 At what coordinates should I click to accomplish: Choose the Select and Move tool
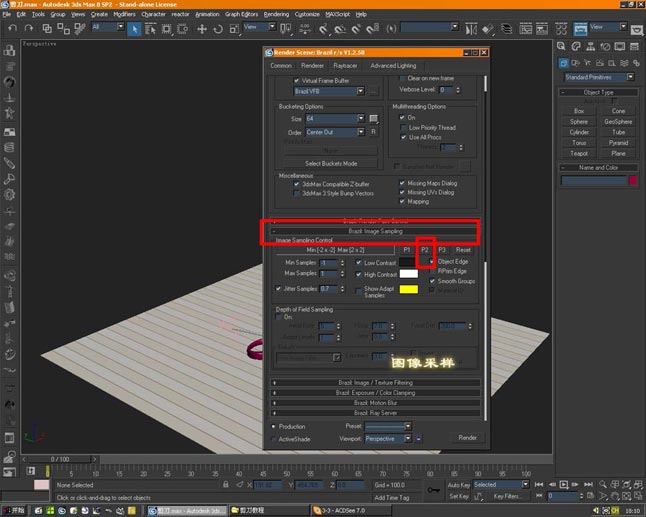[202, 29]
